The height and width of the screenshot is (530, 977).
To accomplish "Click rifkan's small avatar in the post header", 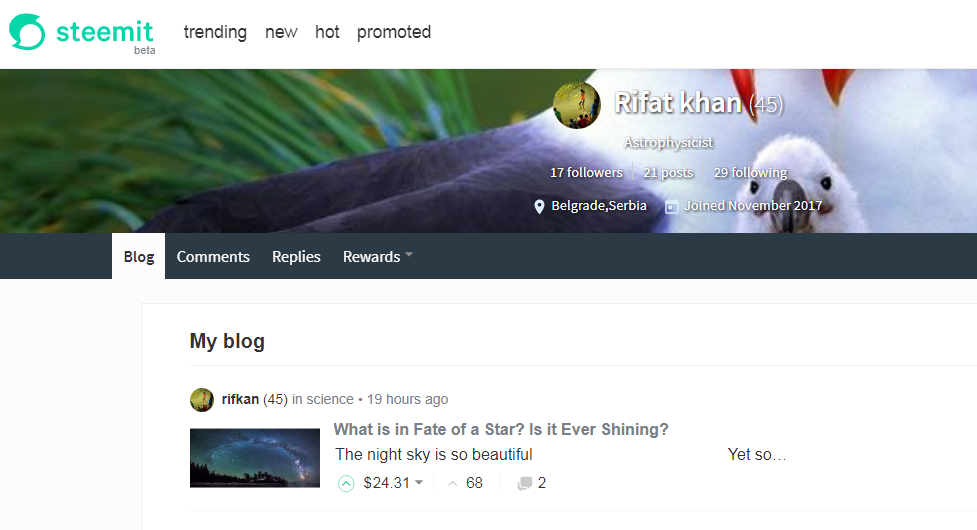I will 202,400.
